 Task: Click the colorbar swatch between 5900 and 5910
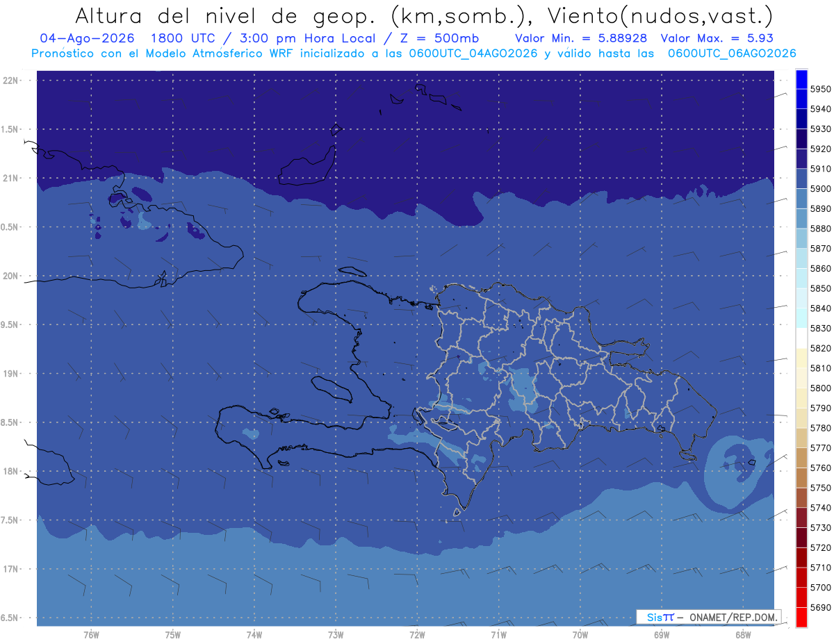click(x=801, y=179)
